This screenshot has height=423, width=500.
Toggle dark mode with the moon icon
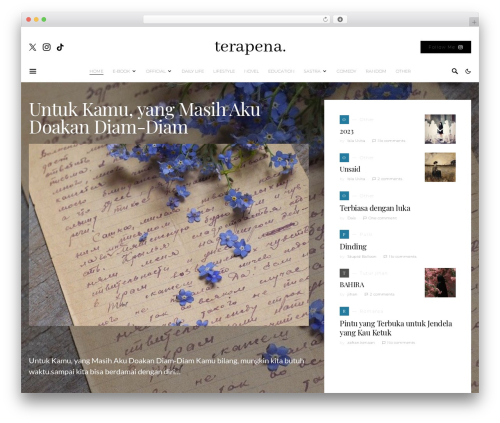(468, 71)
